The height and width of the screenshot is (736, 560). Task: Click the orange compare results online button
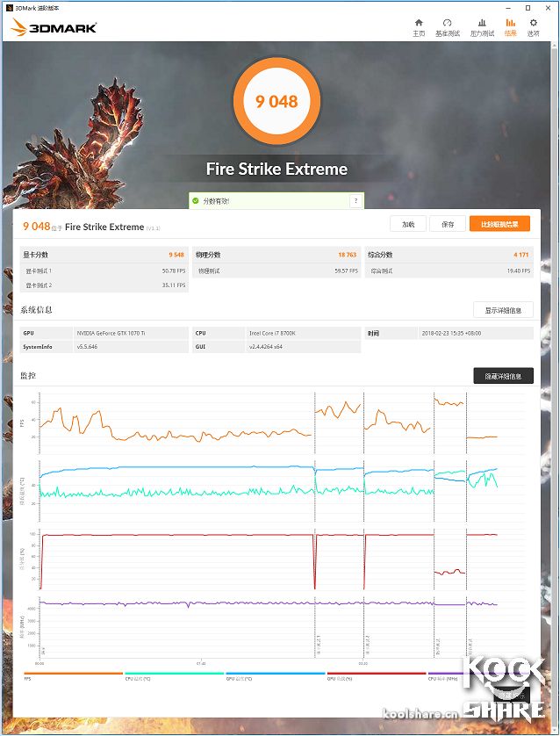tap(500, 224)
